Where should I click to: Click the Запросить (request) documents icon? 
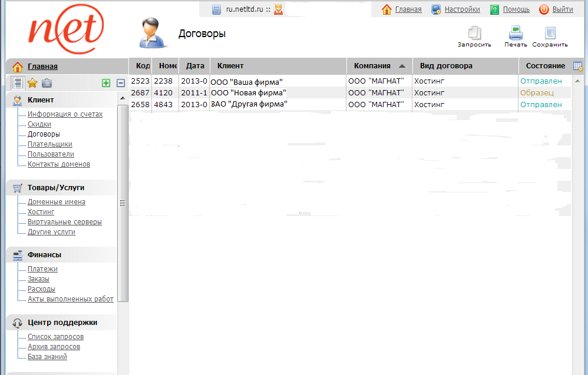[x=474, y=34]
